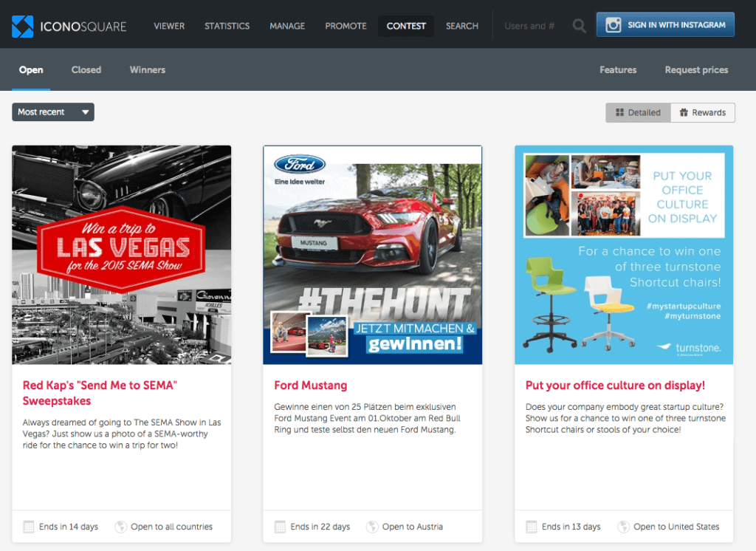This screenshot has height=551, width=756.
Task: Click Sign in with Instagram button
Action: tap(665, 24)
